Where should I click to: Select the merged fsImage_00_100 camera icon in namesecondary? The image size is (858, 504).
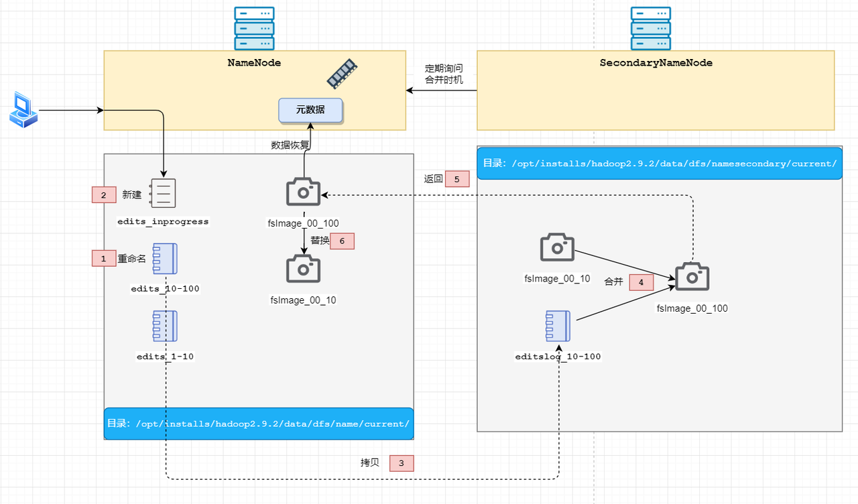[692, 276]
